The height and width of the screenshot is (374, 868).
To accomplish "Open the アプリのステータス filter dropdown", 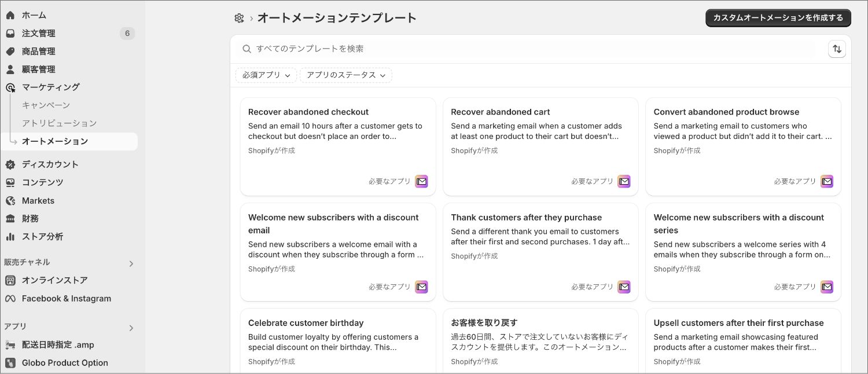I will pyautogui.click(x=346, y=75).
